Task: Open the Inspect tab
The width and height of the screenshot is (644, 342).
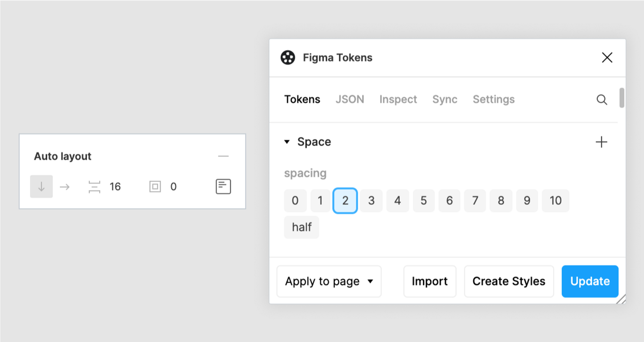Action: point(398,99)
